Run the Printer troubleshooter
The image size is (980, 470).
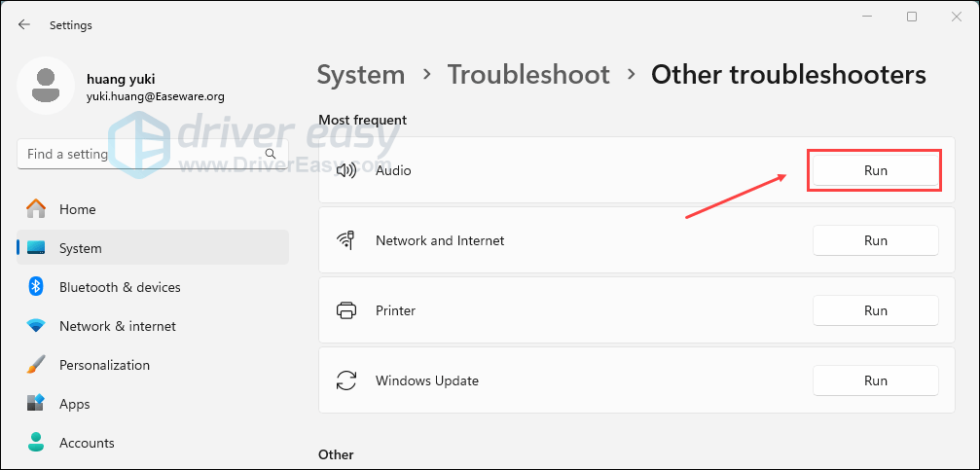[x=875, y=310]
